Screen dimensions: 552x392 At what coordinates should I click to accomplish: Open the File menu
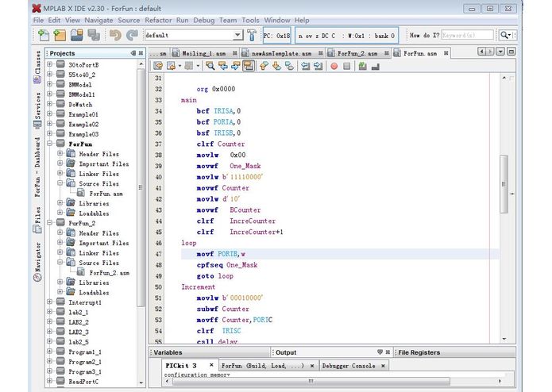[38, 20]
